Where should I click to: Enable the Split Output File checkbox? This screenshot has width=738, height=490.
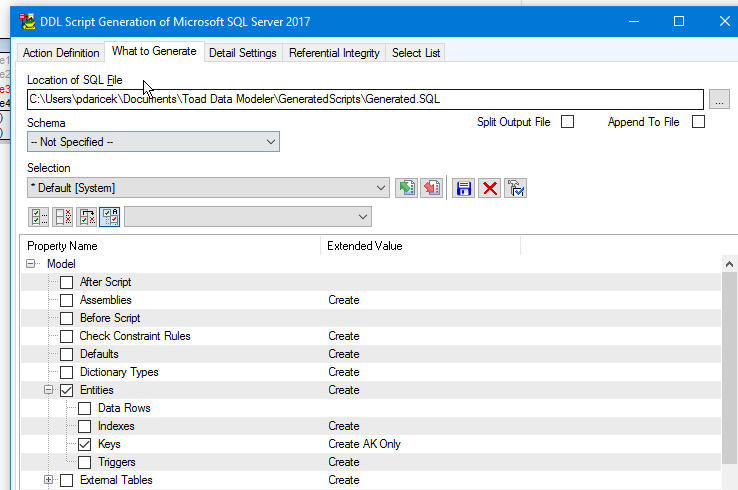click(x=568, y=122)
